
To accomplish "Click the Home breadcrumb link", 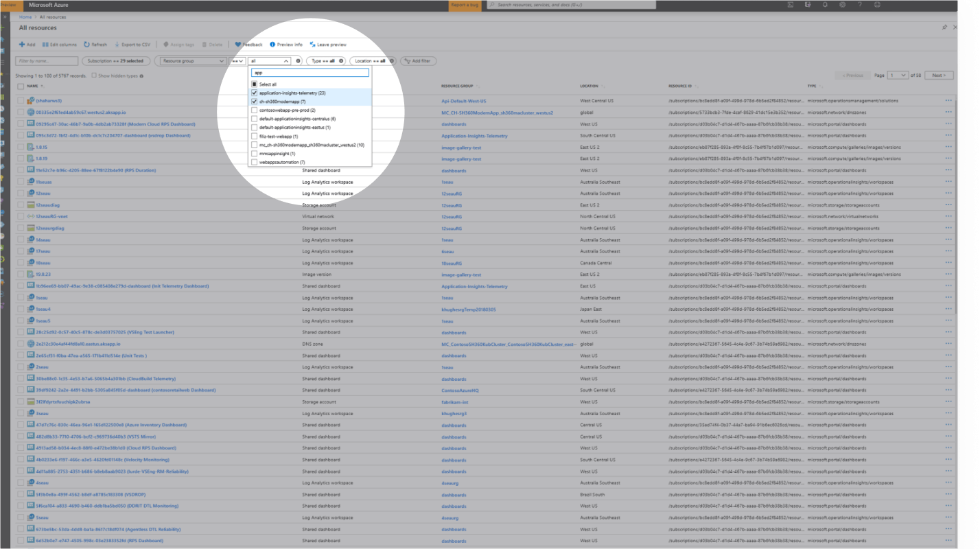I will point(25,16).
